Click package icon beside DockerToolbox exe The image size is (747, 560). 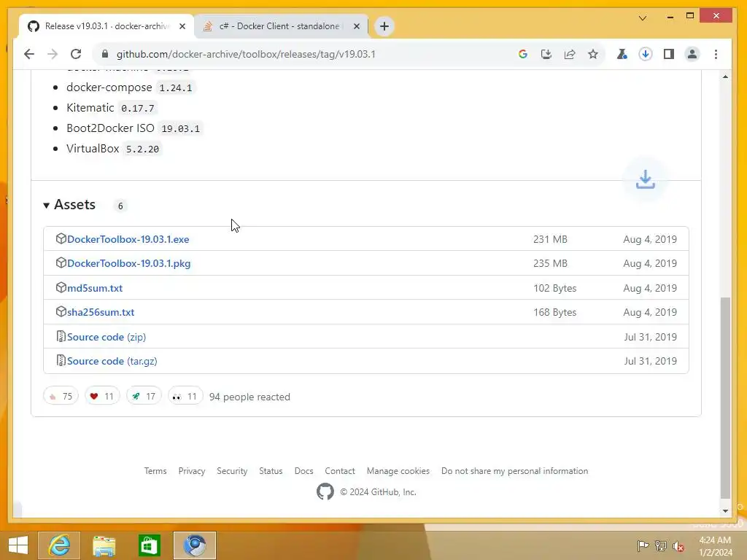pos(61,238)
